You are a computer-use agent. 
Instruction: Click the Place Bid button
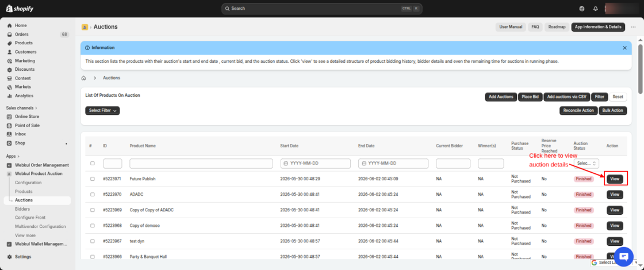(x=530, y=97)
